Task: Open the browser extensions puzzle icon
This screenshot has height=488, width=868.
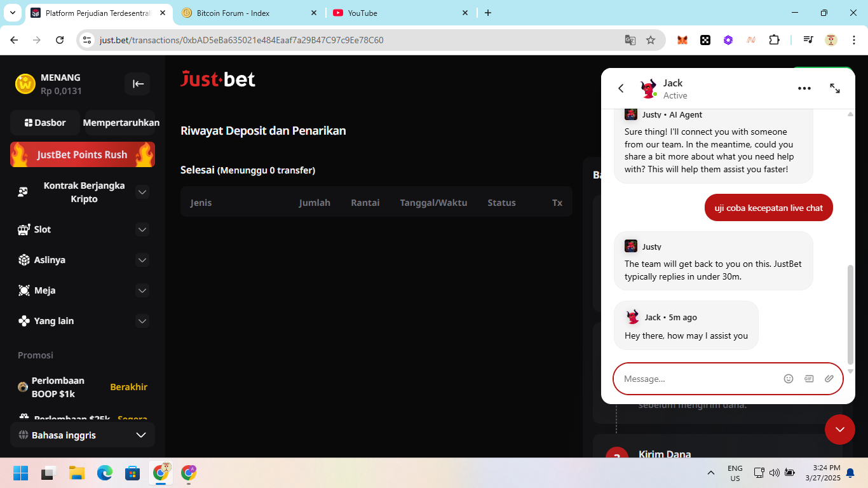Action: (774, 40)
